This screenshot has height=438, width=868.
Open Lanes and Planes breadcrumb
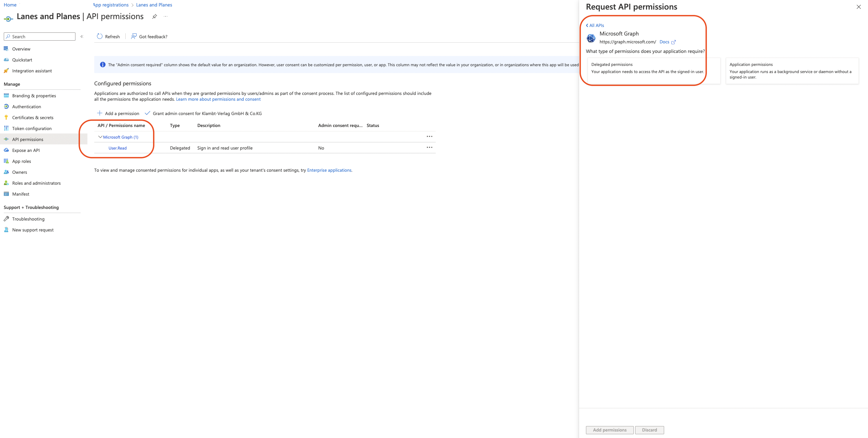click(154, 5)
